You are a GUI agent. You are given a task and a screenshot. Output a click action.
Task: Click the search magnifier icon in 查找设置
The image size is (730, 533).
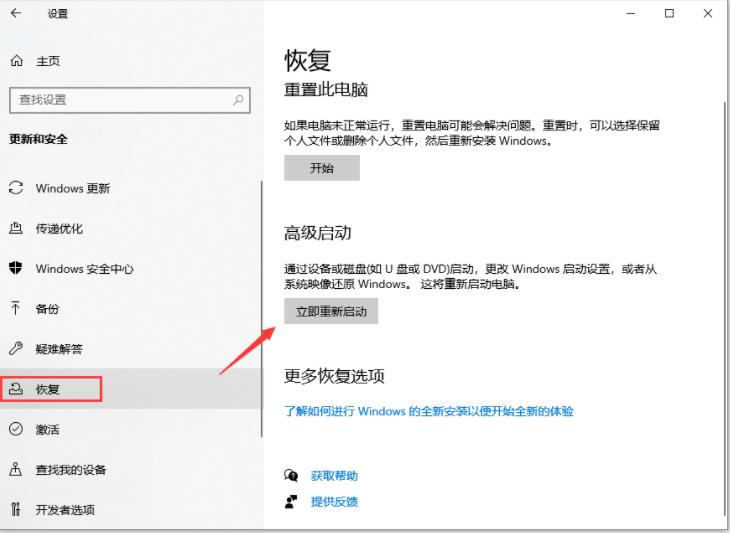238,100
